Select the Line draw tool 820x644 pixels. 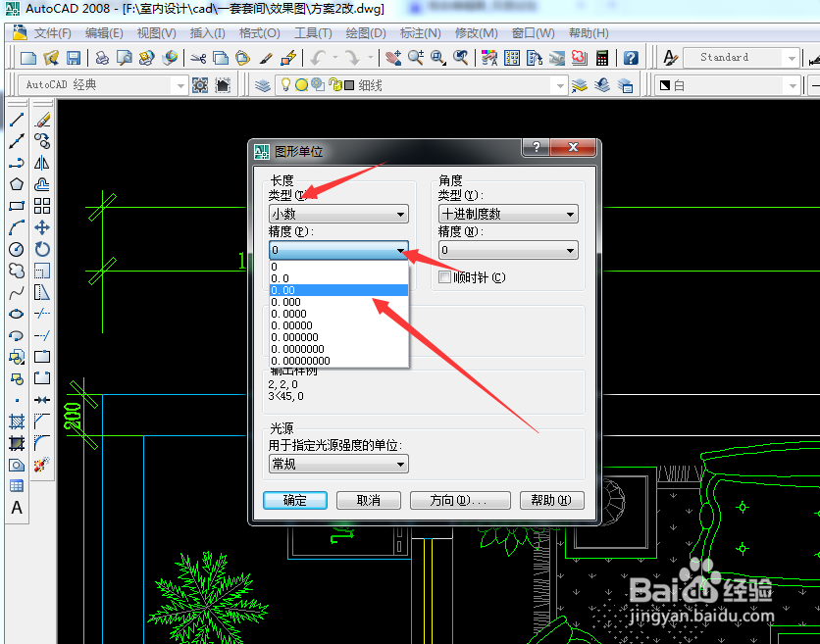tap(17, 120)
